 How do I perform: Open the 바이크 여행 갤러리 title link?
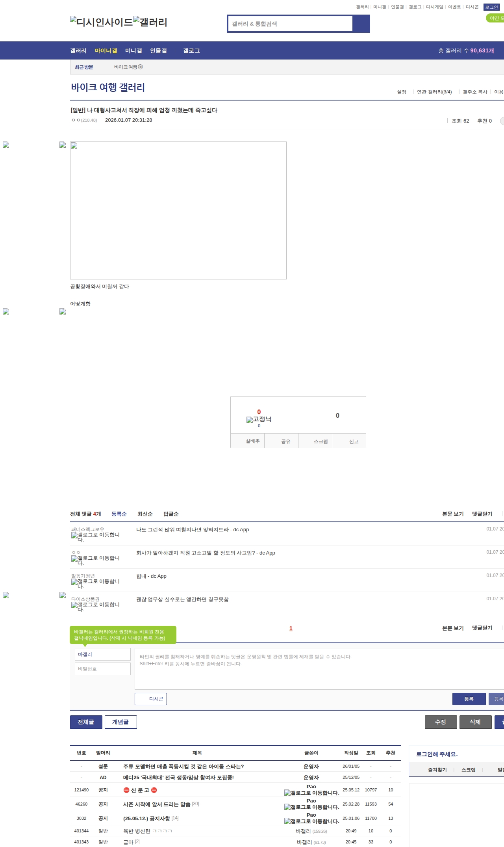tap(108, 87)
